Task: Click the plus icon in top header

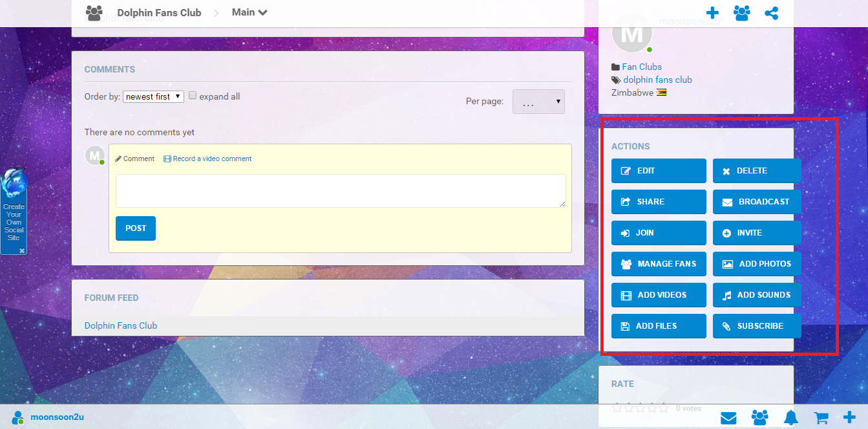Action: pos(712,13)
